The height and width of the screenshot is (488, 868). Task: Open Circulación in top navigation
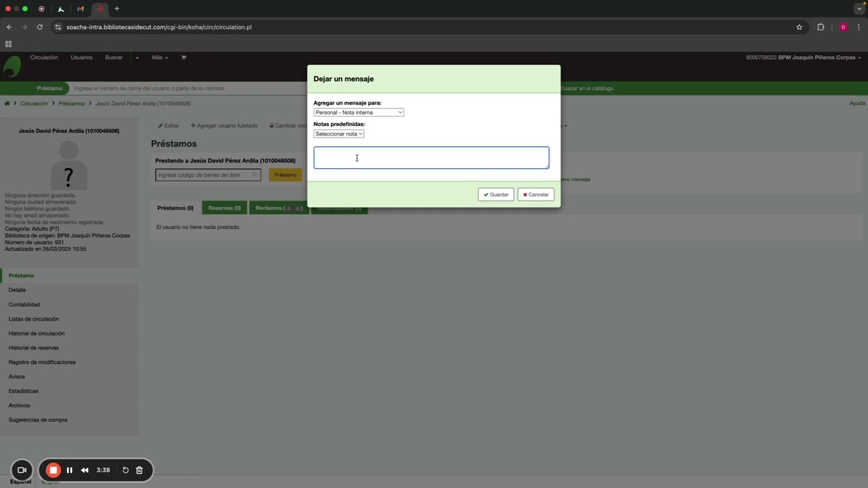click(x=44, y=58)
